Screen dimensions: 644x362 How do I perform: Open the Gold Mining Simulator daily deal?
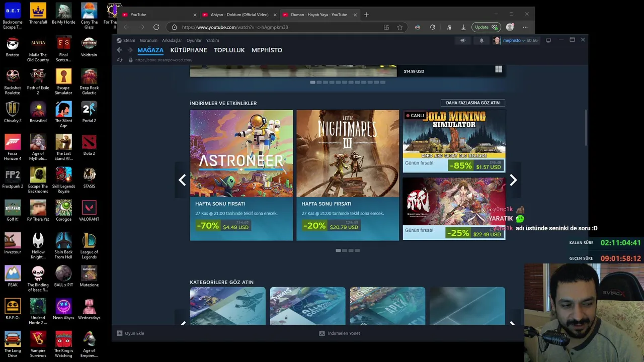(454, 141)
